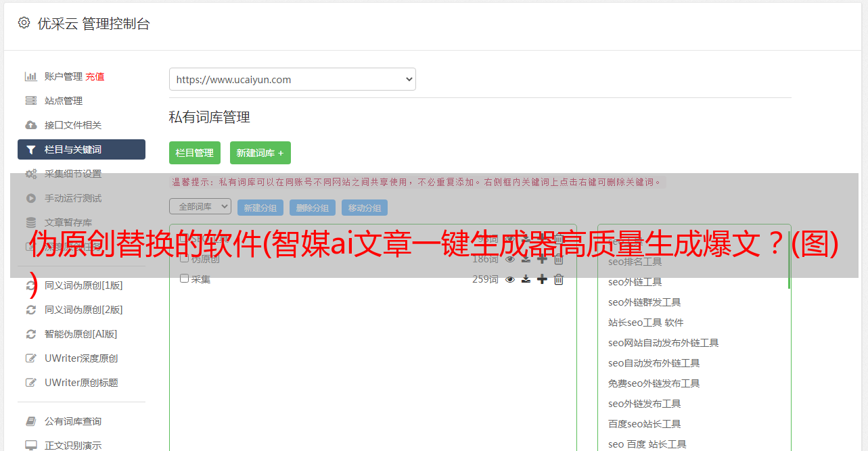This screenshot has height=451, width=868.
Task: Tick the 伪原创 library checkbox
Action: (x=184, y=258)
